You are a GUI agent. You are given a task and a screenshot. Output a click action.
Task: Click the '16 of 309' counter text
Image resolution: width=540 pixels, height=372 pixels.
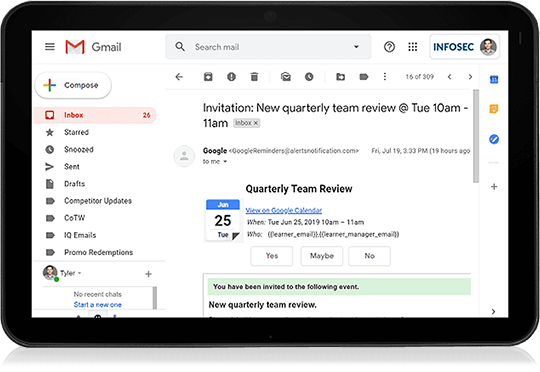(419, 77)
